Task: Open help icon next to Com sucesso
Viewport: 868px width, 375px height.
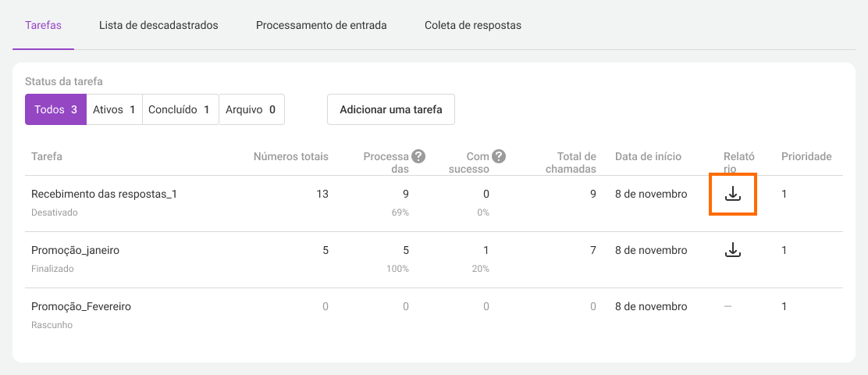Action: [x=500, y=156]
